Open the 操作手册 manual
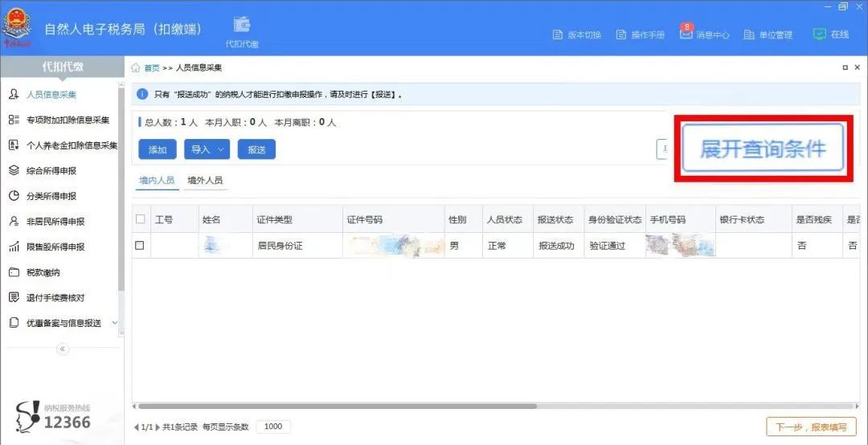 pyautogui.click(x=641, y=35)
